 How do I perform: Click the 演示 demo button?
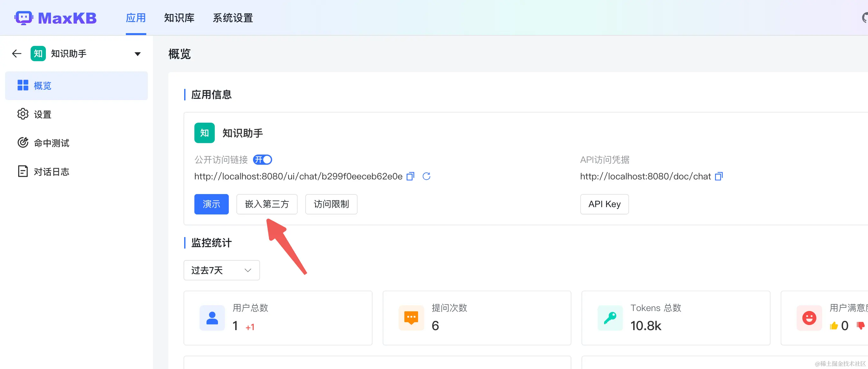coord(211,204)
